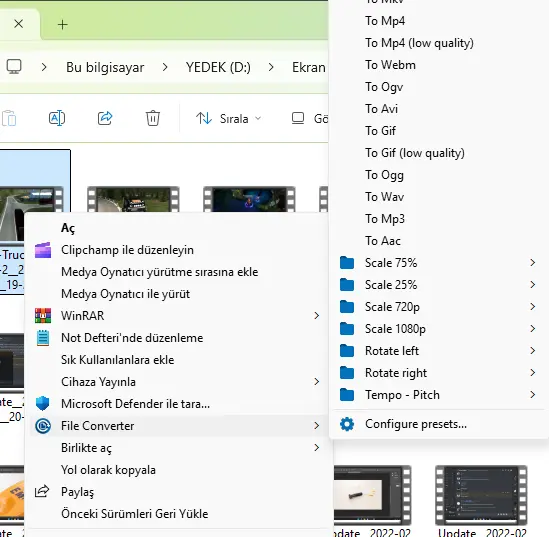Click the This PC monitor icon
This screenshot has width=549, height=537.
tap(14, 67)
